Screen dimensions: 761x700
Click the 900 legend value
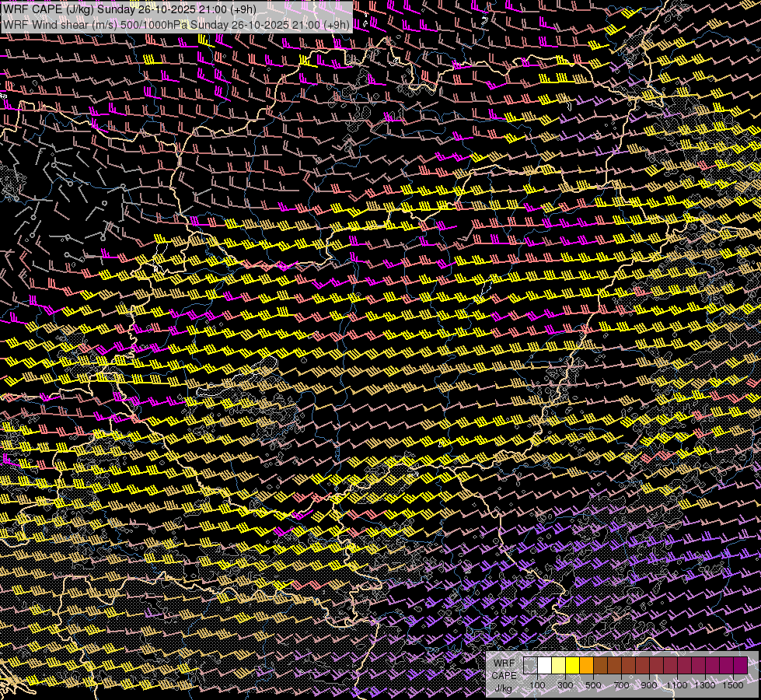tap(649, 685)
